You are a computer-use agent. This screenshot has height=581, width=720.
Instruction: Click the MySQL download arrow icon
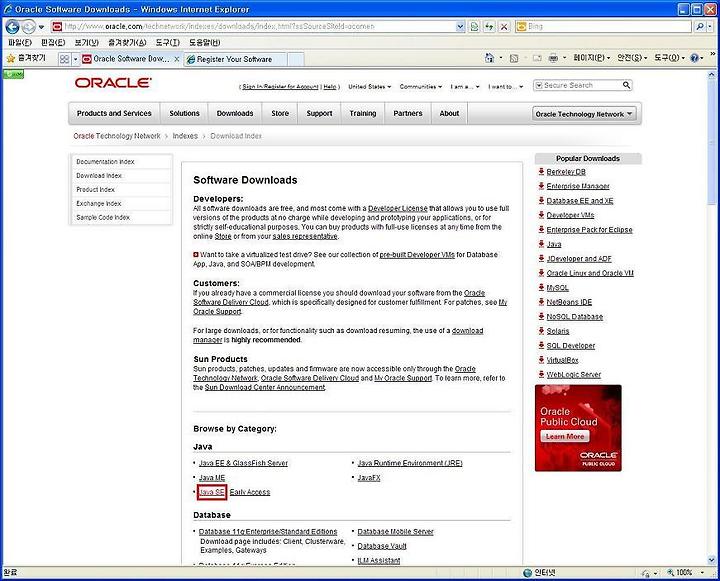pos(541,288)
